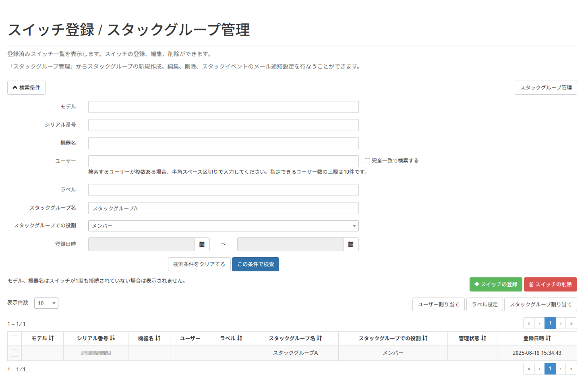Clear the スタックグループ名 input field text
This screenshot has height=383, width=588.
224,208
